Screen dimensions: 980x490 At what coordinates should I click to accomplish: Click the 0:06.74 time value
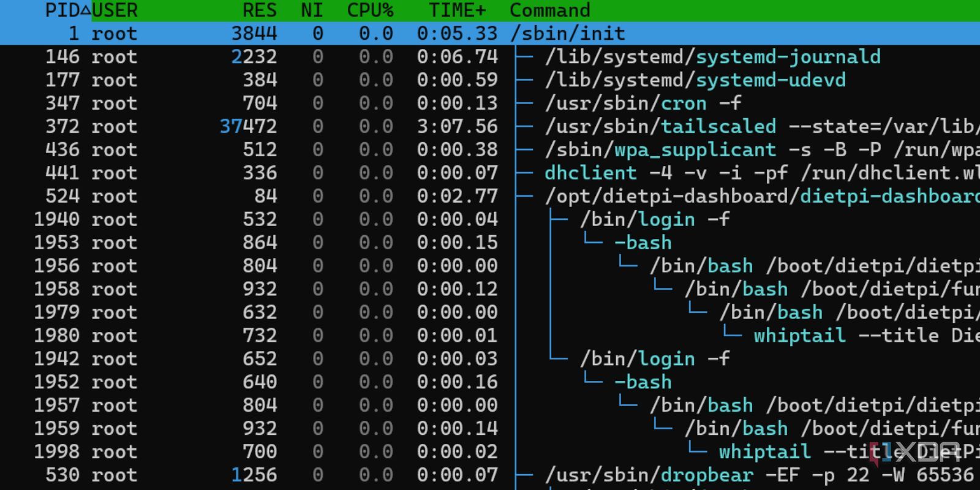point(458,57)
